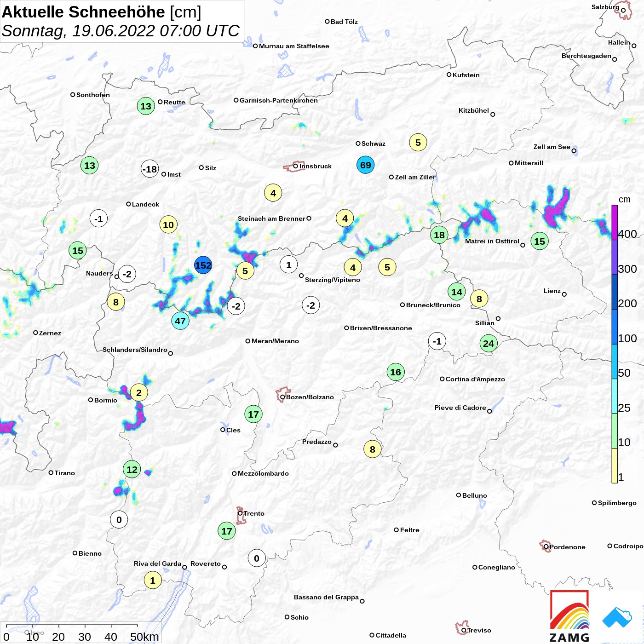Image resolution: width=644 pixels, height=644 pixels.
Task: Click the Innsbruck city marker circle
Action: click(x=296, y=166)
